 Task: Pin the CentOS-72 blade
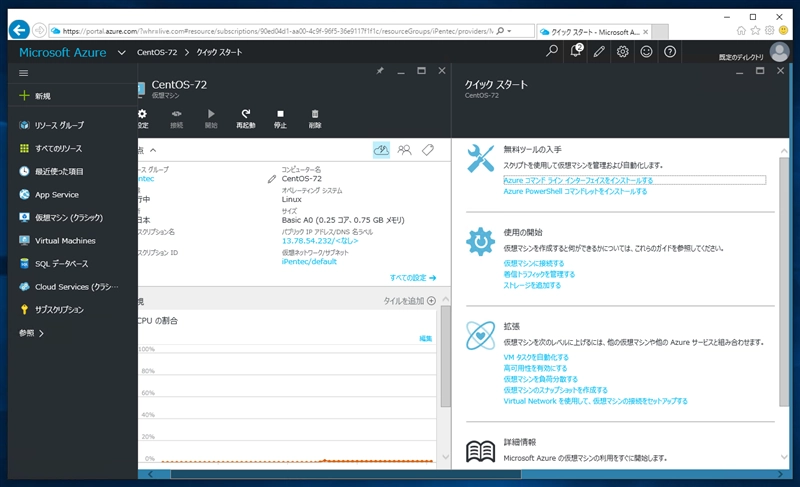[x=380, y=71]
